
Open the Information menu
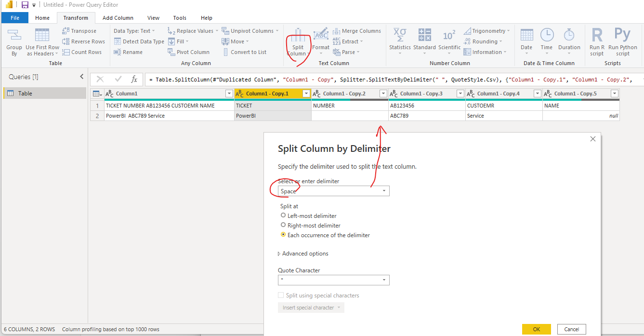coord(485,52)
